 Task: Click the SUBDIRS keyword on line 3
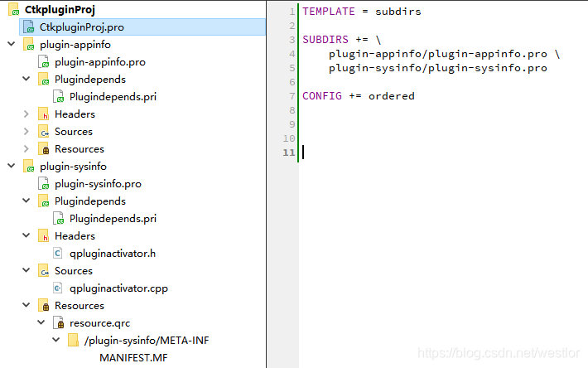pos(325,40)
